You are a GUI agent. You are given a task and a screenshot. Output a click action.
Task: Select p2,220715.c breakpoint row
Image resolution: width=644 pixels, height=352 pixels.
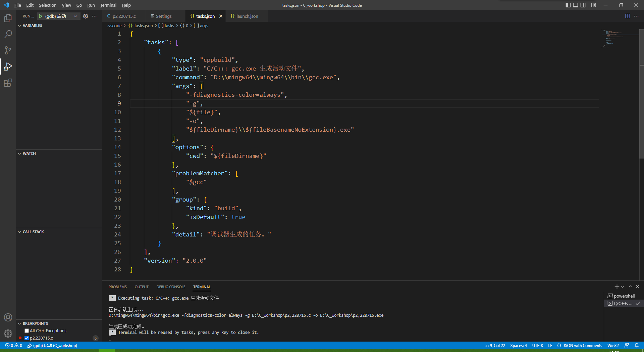(59, 338)
